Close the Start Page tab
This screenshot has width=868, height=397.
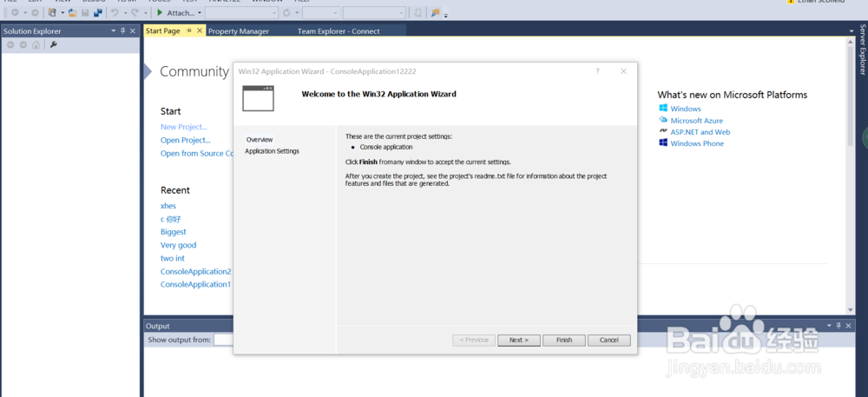pyautogui.click(x=200, y=31)
